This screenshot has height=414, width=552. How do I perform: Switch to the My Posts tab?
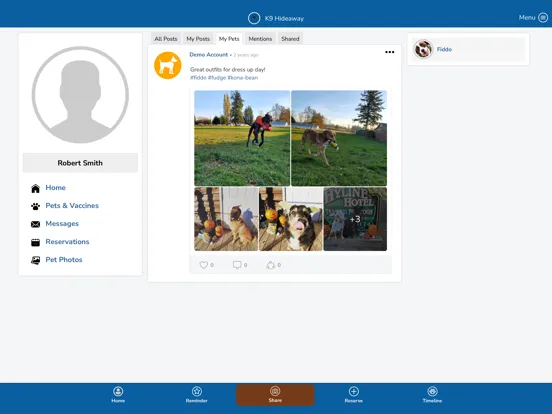point(198,39)
